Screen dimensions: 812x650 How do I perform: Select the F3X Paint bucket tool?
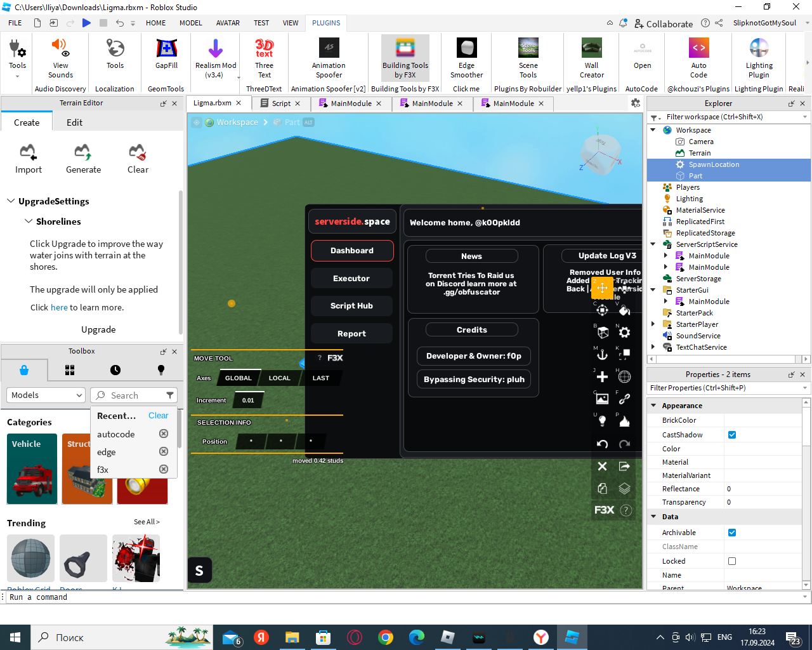624,310
